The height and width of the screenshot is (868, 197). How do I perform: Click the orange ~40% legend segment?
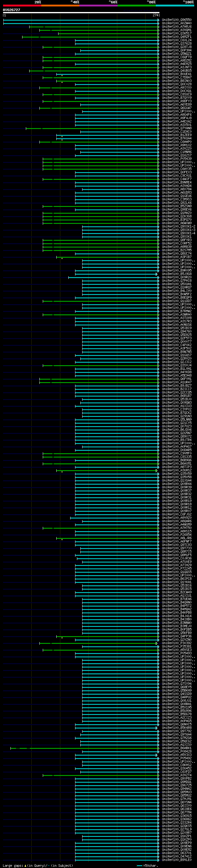(60, 6)
